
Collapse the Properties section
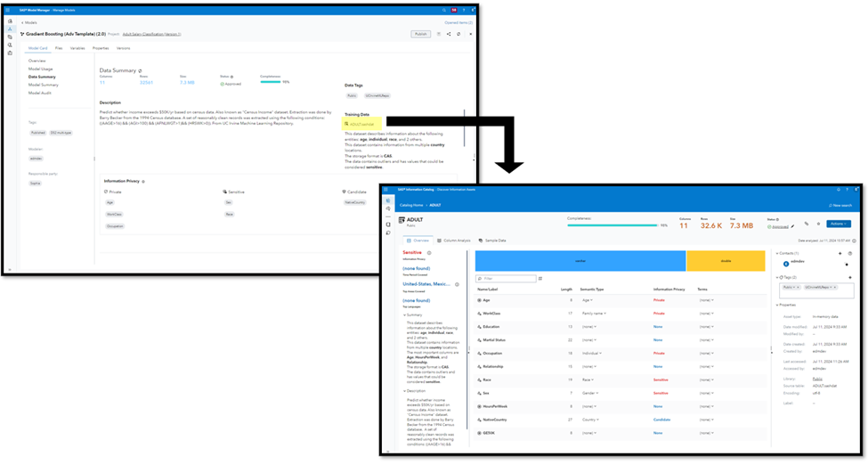pyautogui.click(x=777, y=306)
